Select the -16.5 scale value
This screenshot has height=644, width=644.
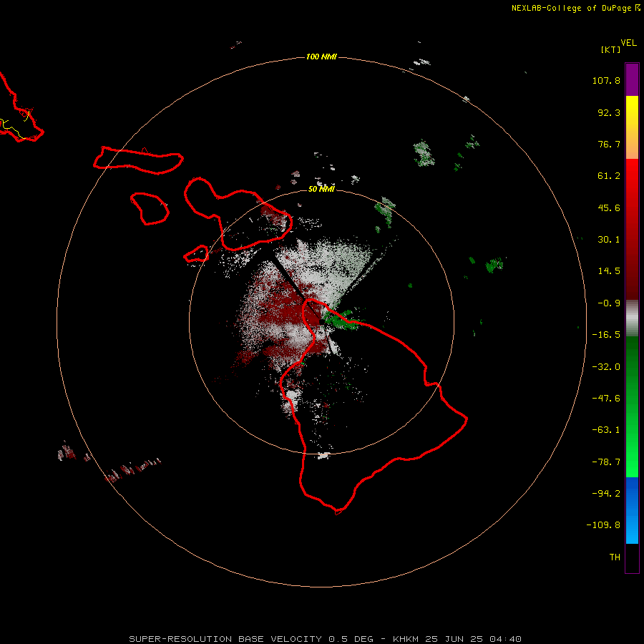pos(606,335)
